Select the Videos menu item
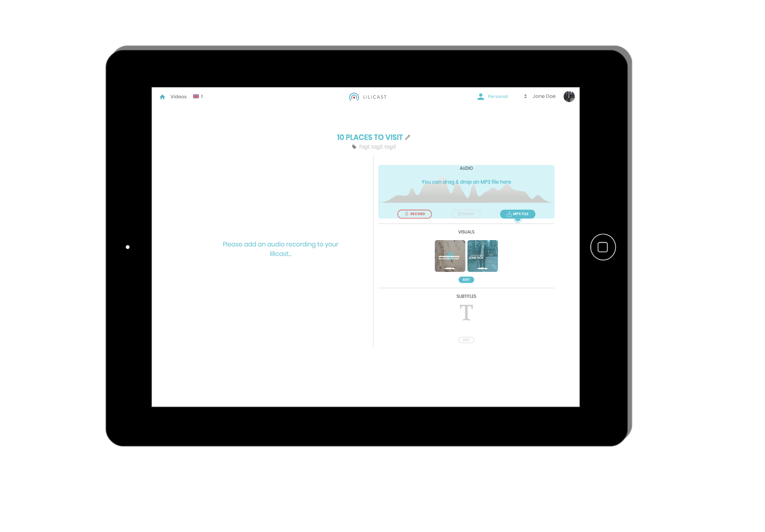765x532 pixels. click(178, 96)
